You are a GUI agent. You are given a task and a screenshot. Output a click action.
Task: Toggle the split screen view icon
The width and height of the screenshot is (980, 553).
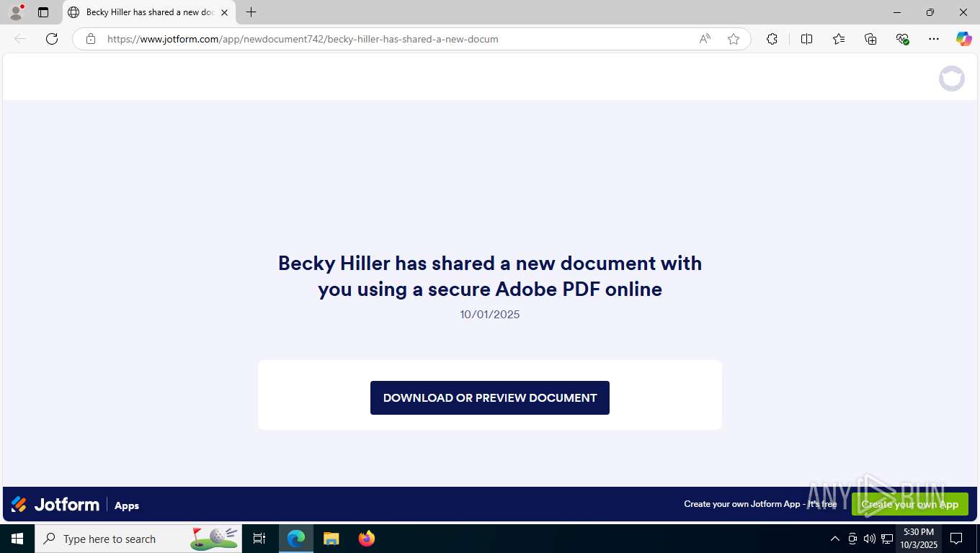[x=807, y=39]
